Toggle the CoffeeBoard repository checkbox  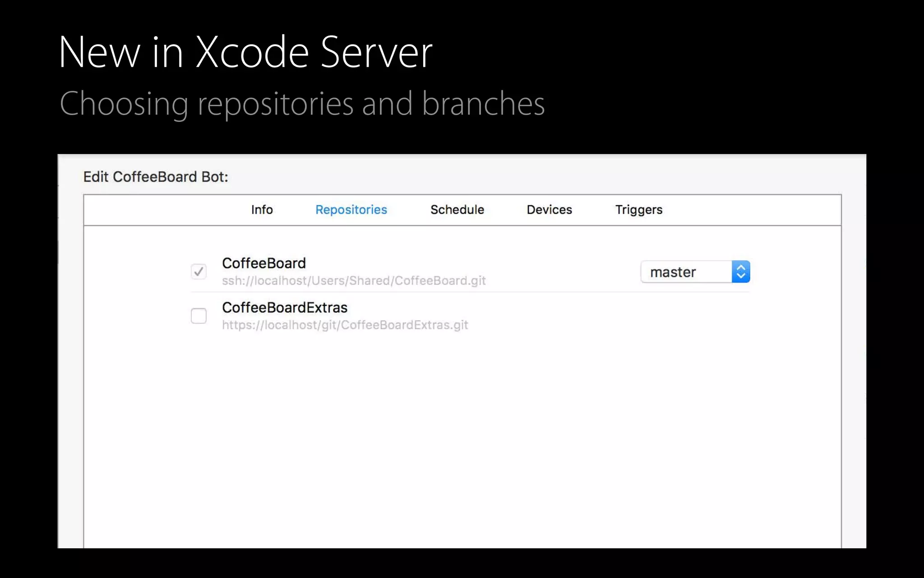tap(199, 271)
